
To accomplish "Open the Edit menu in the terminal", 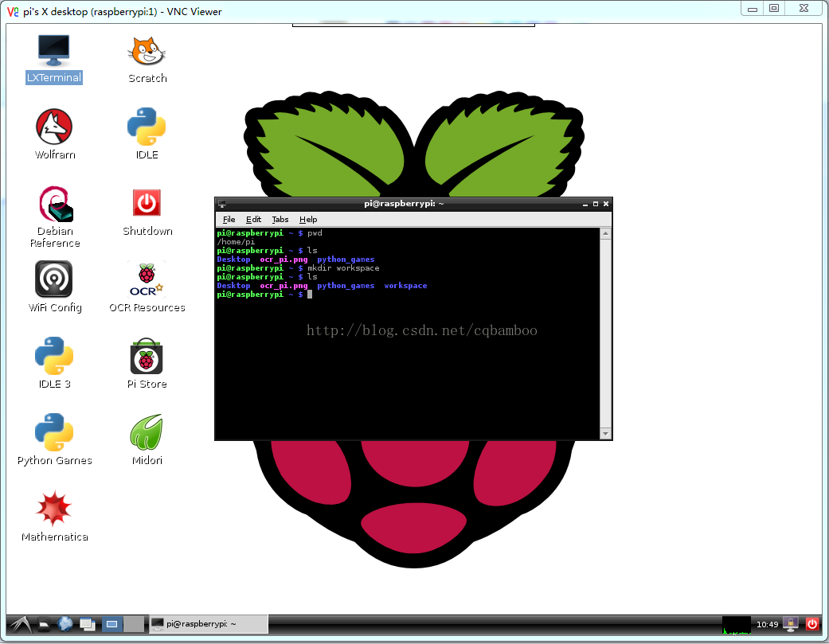I will click(x=253, y=219).
